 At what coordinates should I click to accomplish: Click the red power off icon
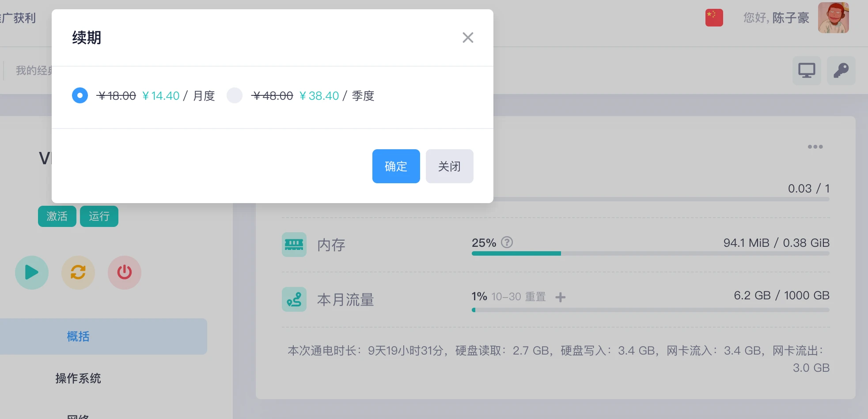click(125, 272)
